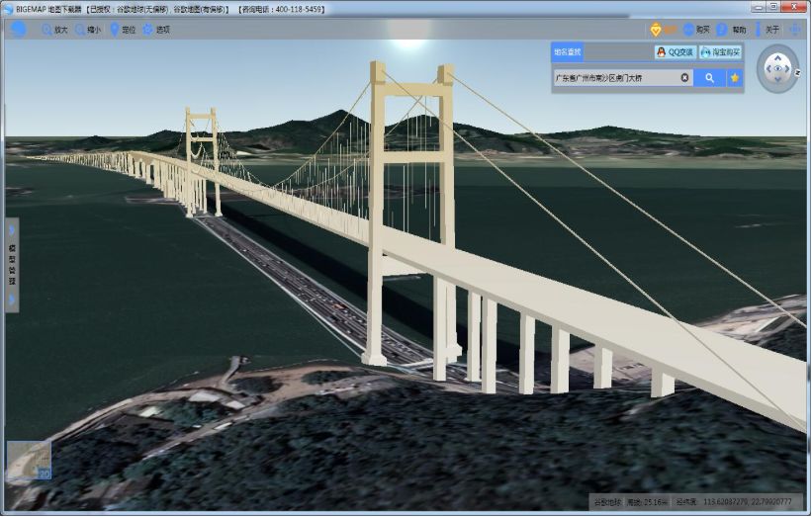
Task: Toggle the 2D map thumbnail view
Action: 29,461
